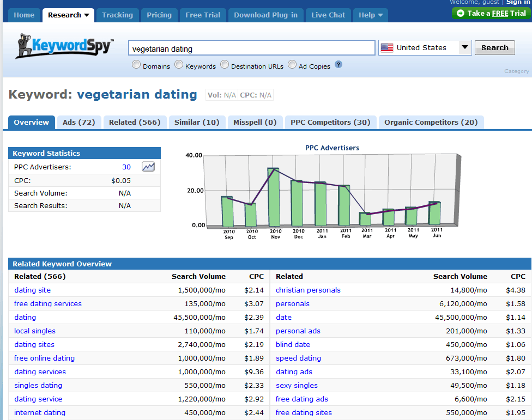Open the 'free dating services' keyword link
Screen dimensions: 532x420
click(48, 304)
